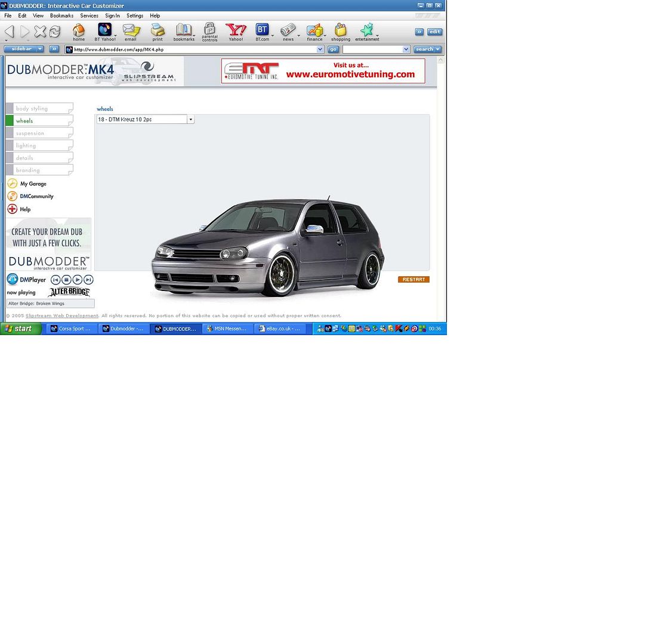
Task: Open the shopping toolbar icon
Action: [341, 30]
